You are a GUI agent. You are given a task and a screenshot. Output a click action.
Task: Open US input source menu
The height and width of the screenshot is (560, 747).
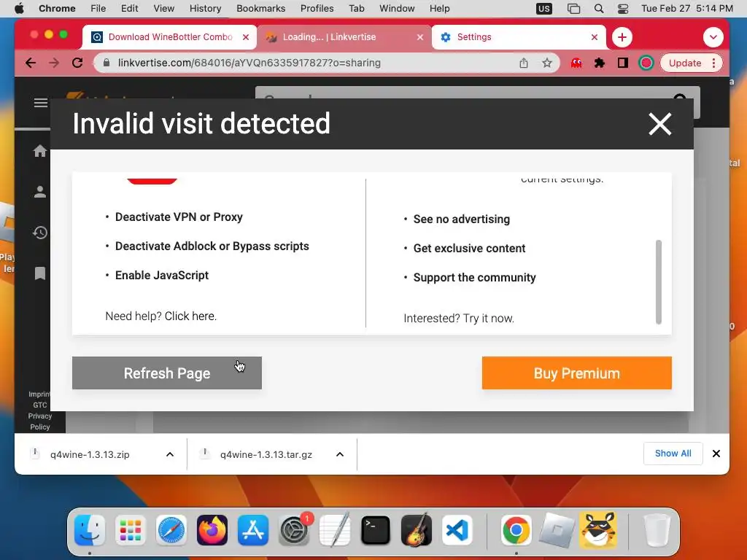click(543, 9)
